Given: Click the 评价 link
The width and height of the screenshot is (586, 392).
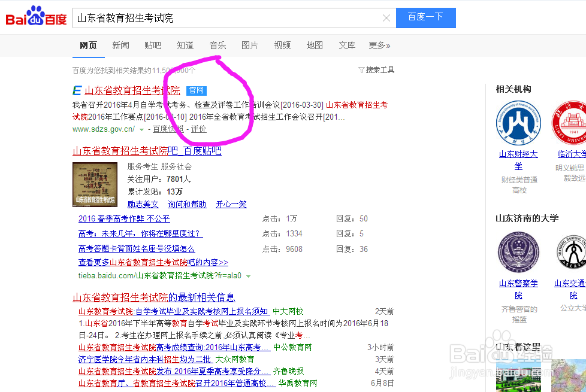Looking at the screenshot, I should [x=198, y=129].
